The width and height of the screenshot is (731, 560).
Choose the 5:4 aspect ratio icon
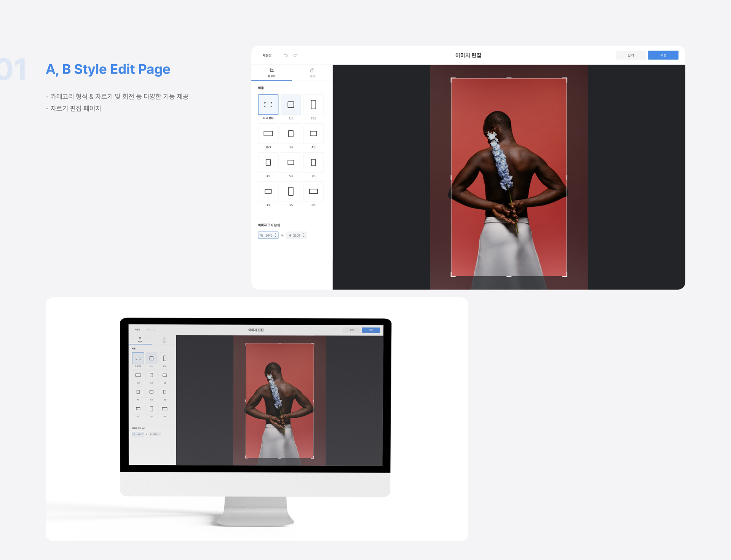pyautogui.click(x=291, y=163)
